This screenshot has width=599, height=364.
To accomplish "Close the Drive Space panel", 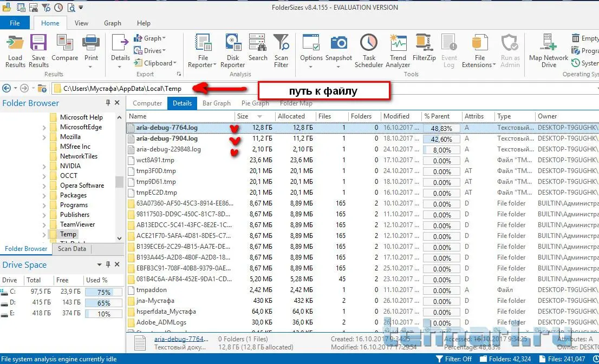I will 118,264.
